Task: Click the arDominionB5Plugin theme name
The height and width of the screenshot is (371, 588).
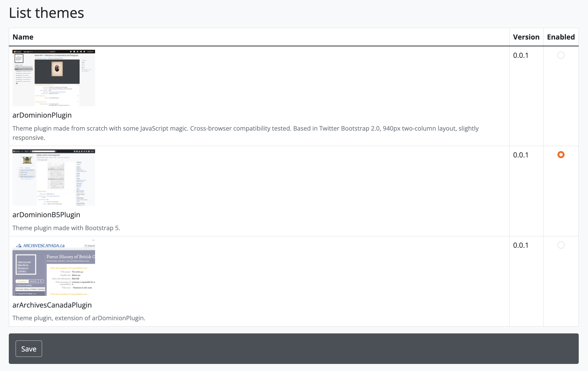Action: (x=46, y=215)
